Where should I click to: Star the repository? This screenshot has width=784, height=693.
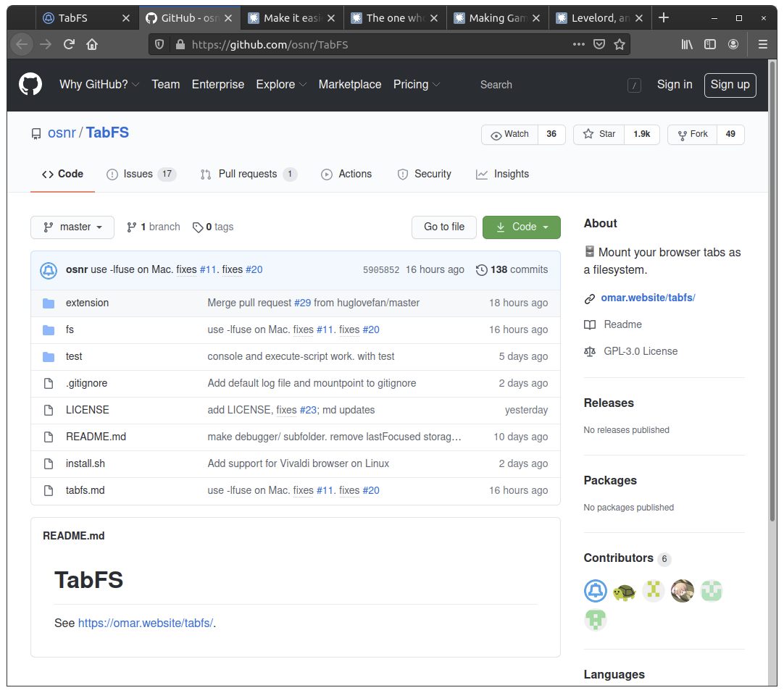(599, 135)
